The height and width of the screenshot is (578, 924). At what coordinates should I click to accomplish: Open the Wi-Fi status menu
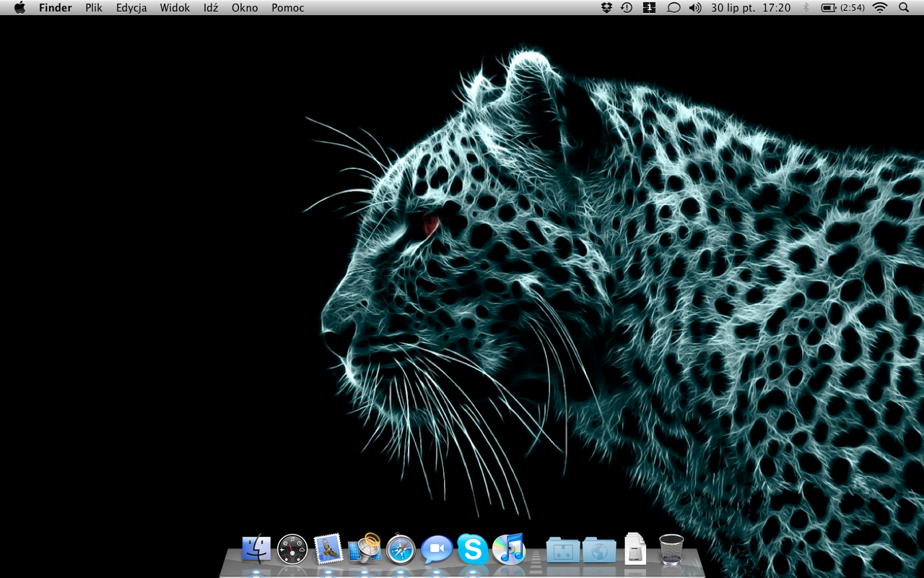(879, 8)
